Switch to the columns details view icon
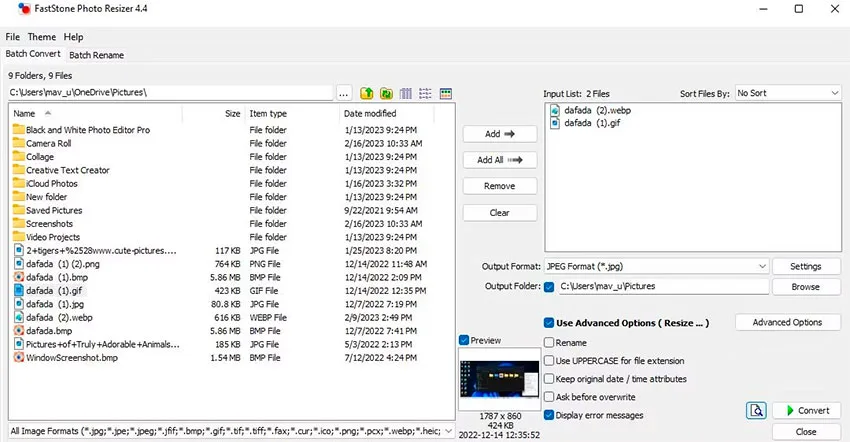This screenshot has height=442, width=850. 406,93
